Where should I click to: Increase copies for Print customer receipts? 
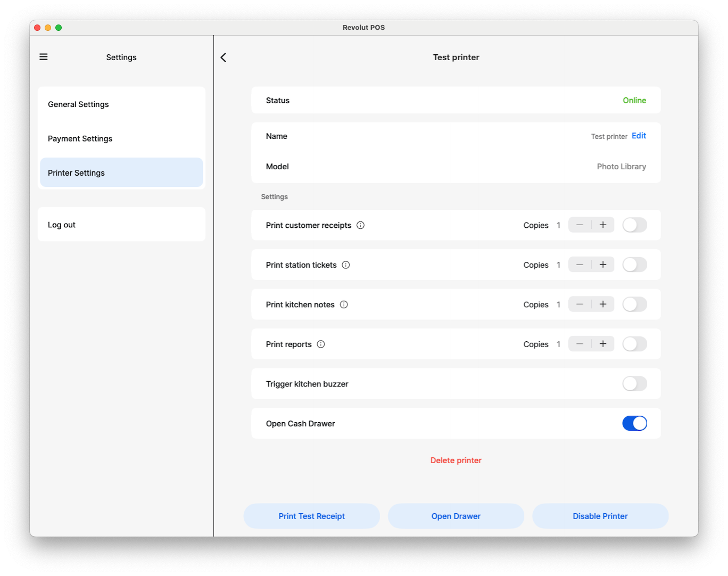(603, 225)
